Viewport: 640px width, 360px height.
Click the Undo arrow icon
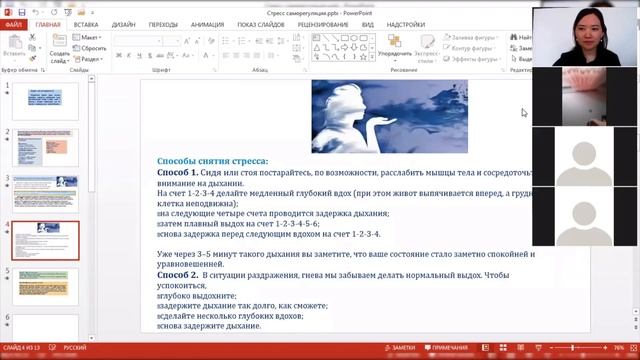36,13
